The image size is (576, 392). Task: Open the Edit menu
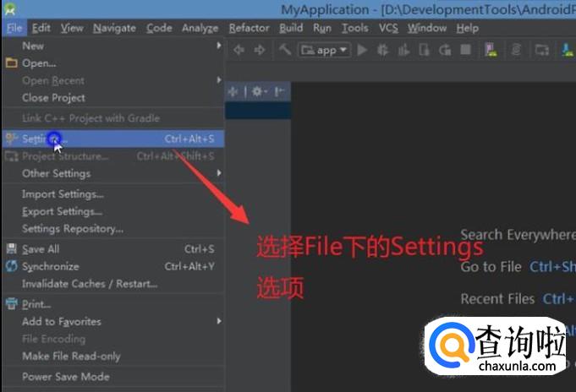pos(41,28)
